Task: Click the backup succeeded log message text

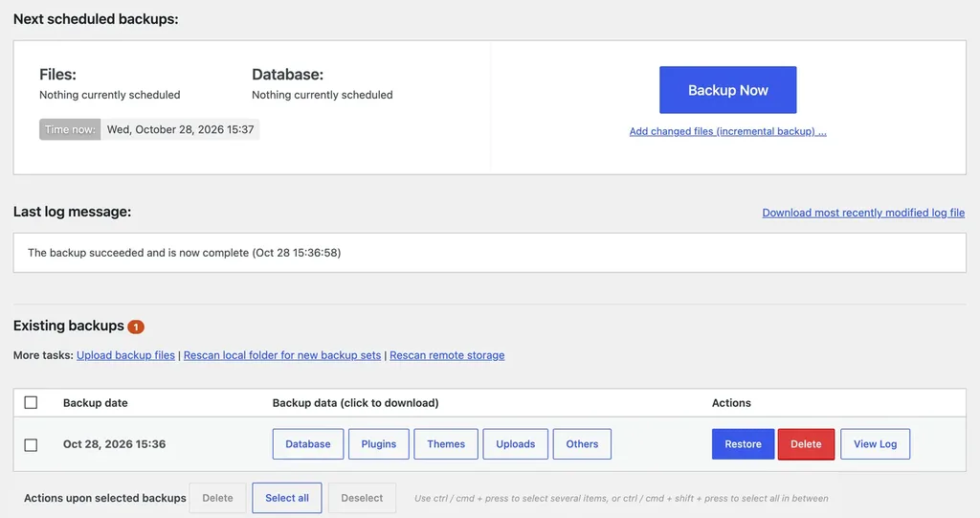Action: click(x=185, y=253)
